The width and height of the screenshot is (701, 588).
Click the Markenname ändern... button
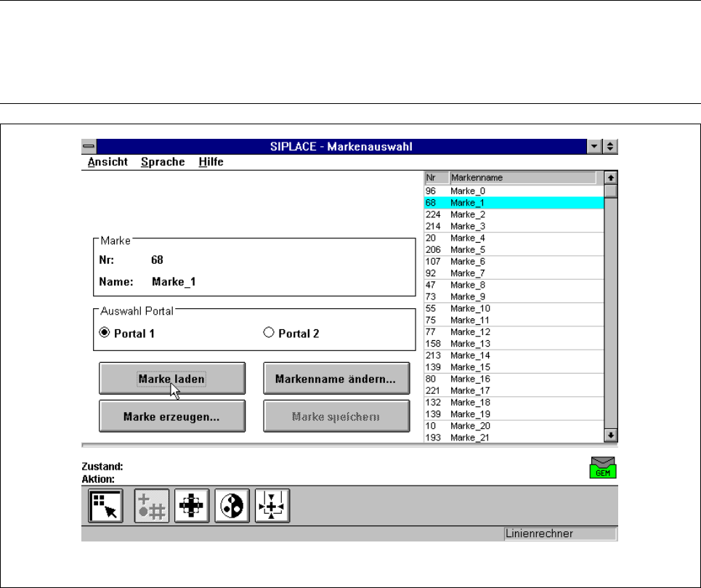coord(336,378)
